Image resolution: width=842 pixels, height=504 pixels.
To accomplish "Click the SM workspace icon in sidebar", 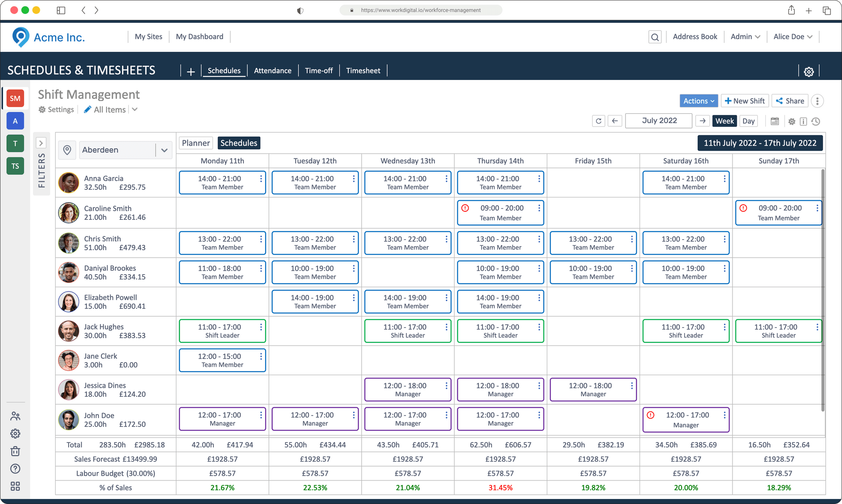I will [15, 98].
